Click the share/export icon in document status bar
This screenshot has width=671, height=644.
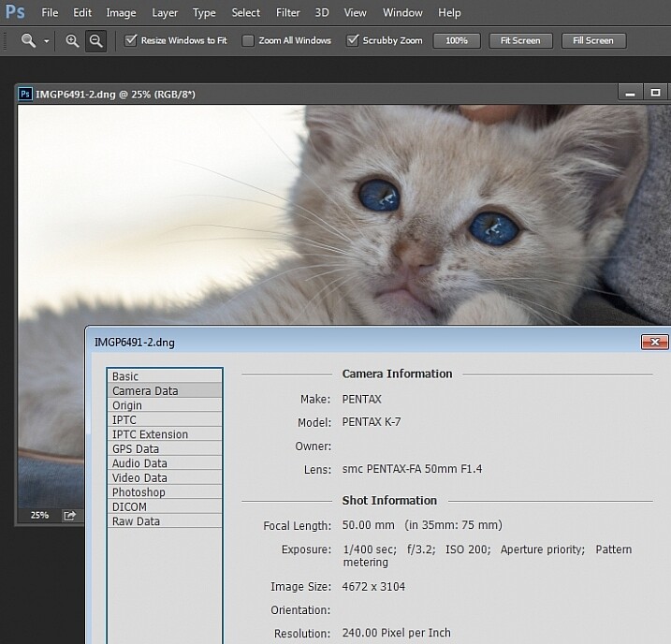(x=69, y=515)
